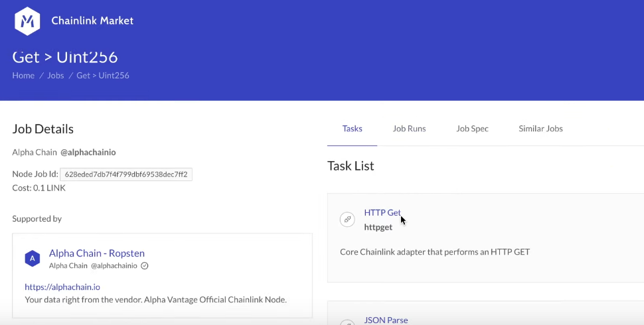Click the Job Details heading
Viewport: 644px width, 325px height.
click(43, 129)
